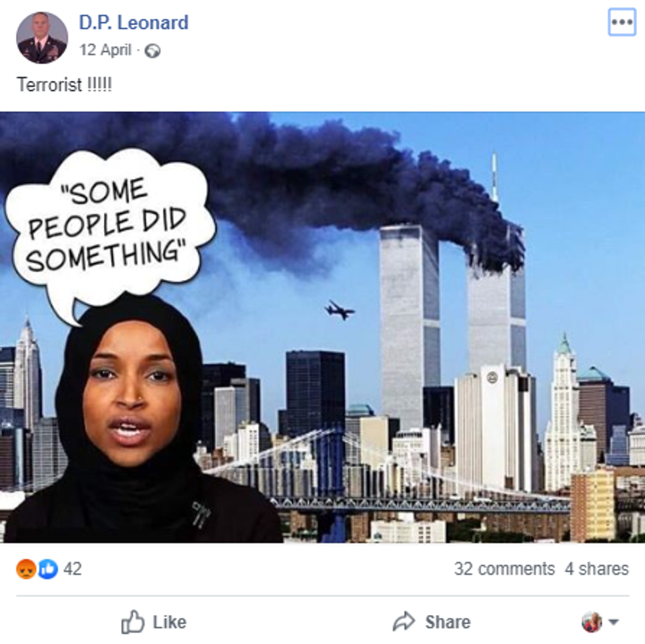Open the D.P. Leonard profile name link
The width and height of the screenshot is (645, 644).
134,22
